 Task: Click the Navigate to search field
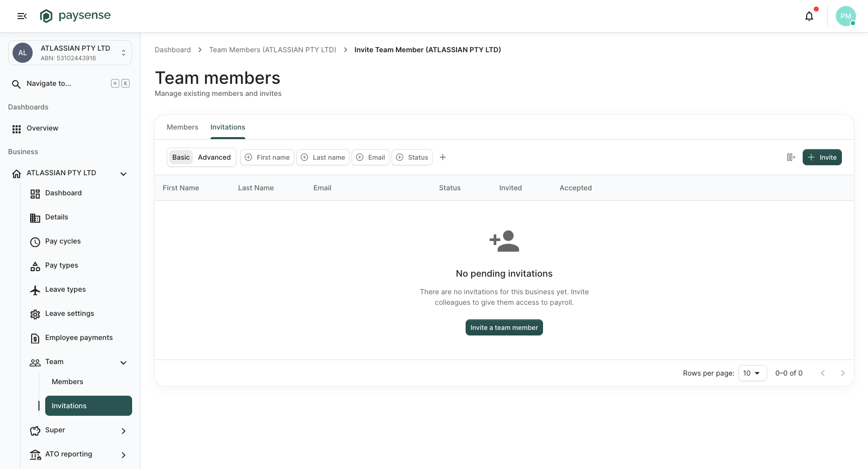(x=70, y=83)
